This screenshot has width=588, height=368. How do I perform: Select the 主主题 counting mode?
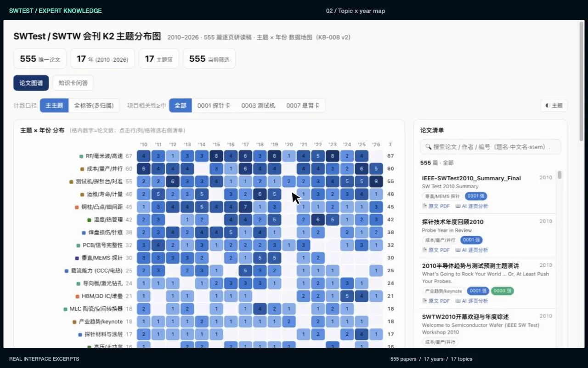click(54, 105)
